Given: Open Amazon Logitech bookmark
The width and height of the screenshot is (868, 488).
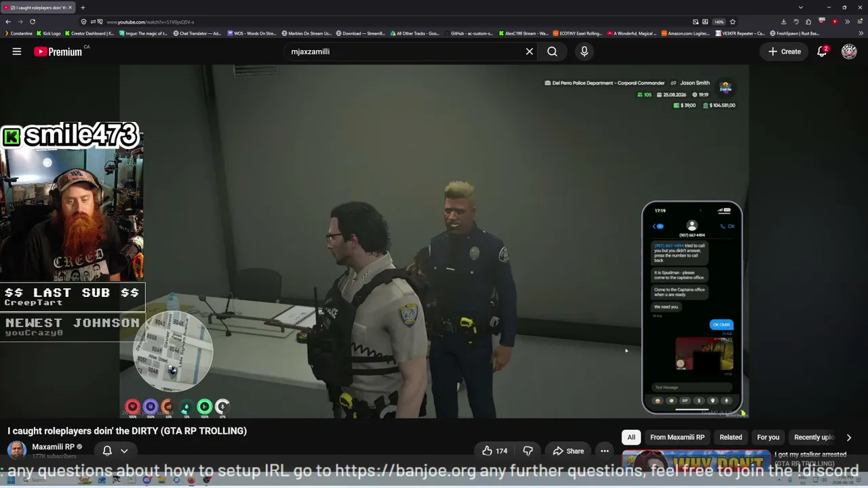Looking at the screenshot, I should [686, 33].
